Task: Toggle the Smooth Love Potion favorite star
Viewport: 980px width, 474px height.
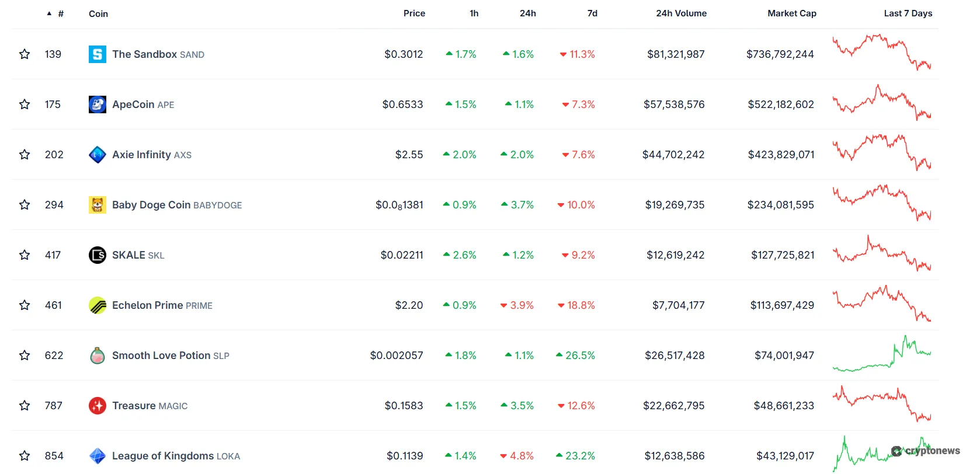Action: tap(25, 355)
